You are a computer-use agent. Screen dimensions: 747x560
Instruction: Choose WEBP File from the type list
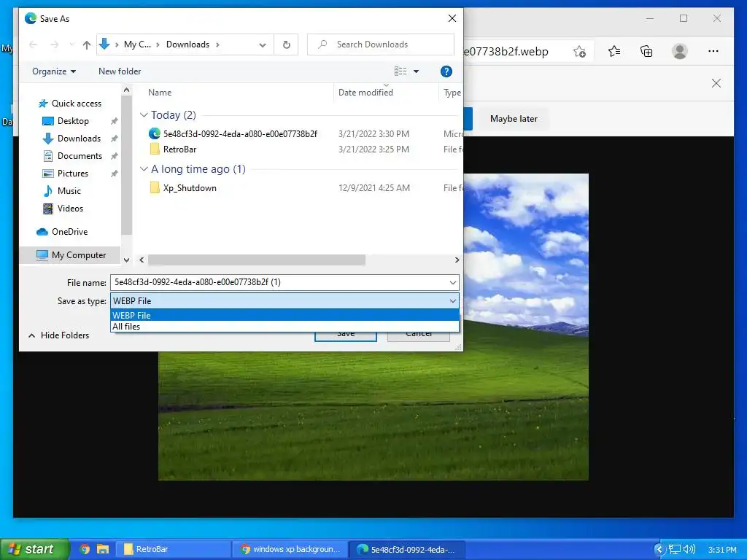(285, 315)
